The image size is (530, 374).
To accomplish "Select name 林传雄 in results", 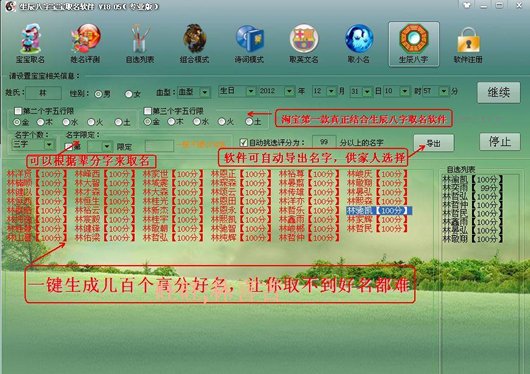I will pyautogui.click(x=309, y=192).
